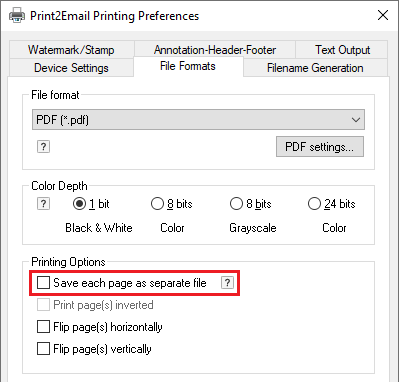Screen dimensions: 399x382
Task: Select 1 bit Black & White option
Action: (79, 204)
